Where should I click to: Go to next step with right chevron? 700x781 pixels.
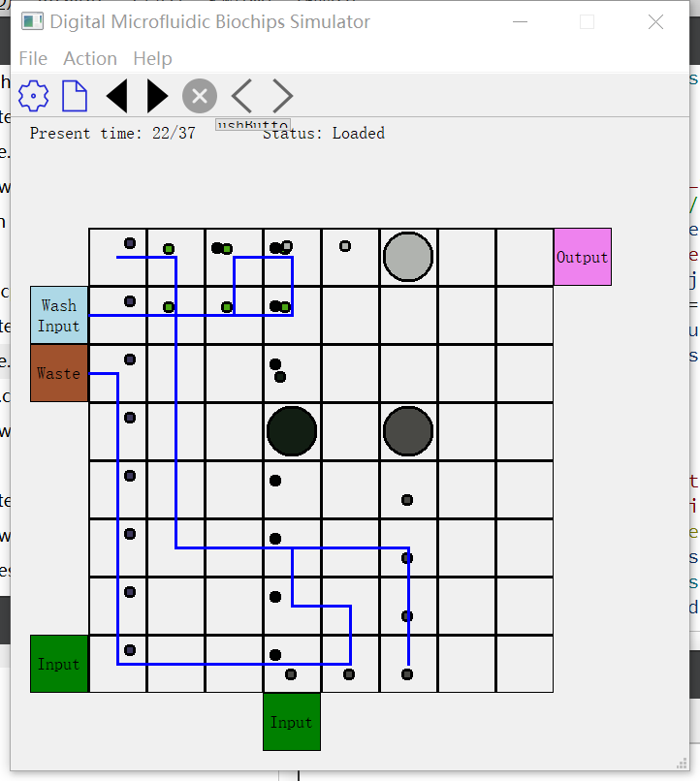pos(282,96)
